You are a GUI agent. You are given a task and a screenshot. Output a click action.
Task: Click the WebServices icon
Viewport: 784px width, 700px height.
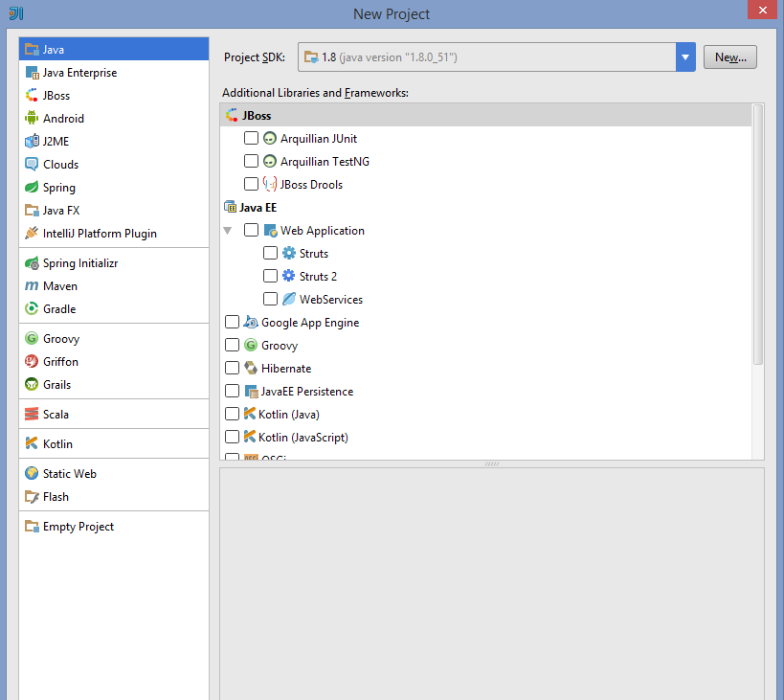click(288, 300)
